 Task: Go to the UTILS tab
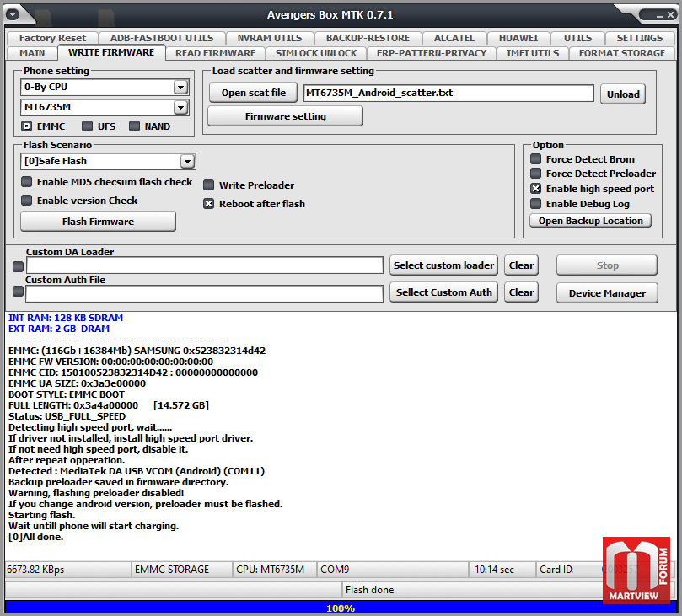tap(577, 38)
